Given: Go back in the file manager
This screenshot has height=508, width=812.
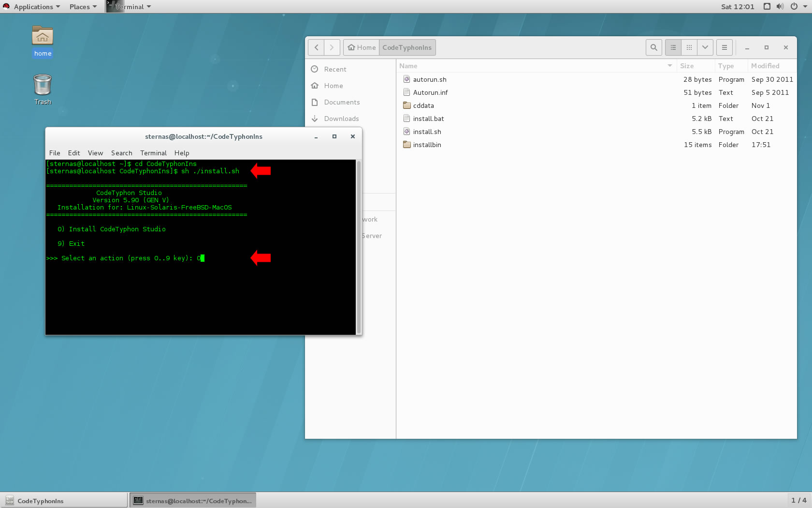Looking at the screenshot, I should coord(316,47).
